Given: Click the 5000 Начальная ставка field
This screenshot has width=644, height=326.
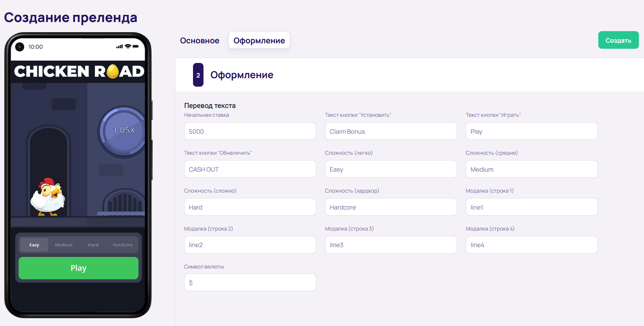Looking at the screenshot, I should tap(250, 131).
